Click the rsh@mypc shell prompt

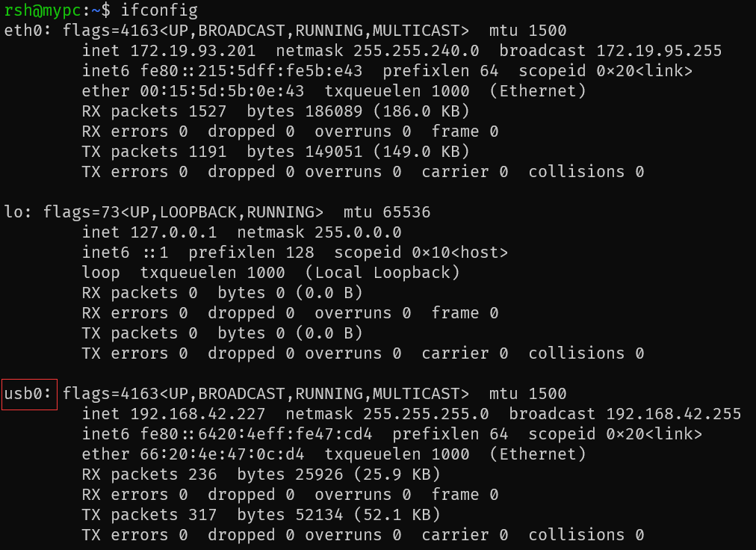pos(46,10)
